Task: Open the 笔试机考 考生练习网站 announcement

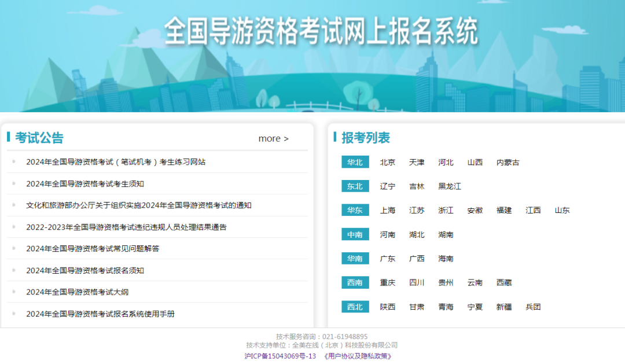Action: [x=116, y=162]
